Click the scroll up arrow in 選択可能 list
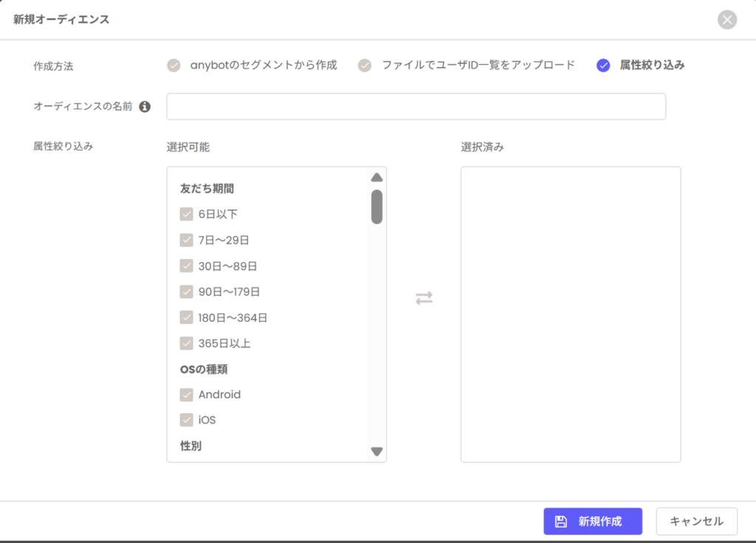 (x=377, y=178)
